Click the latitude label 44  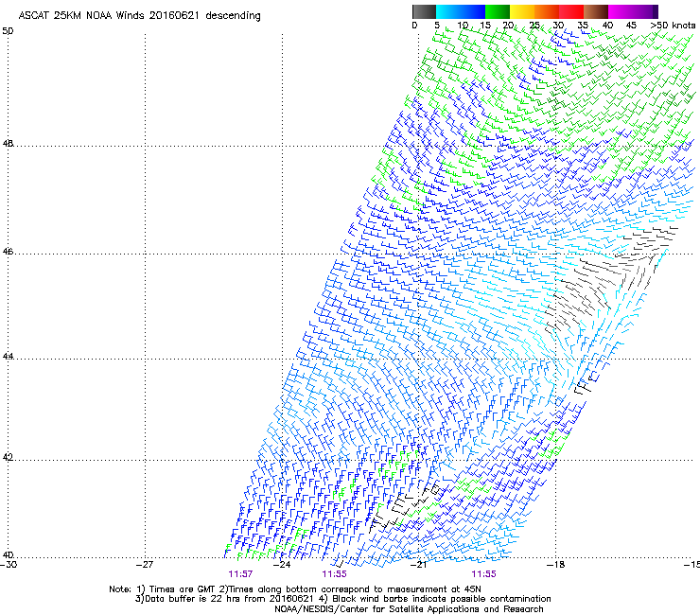8,357
